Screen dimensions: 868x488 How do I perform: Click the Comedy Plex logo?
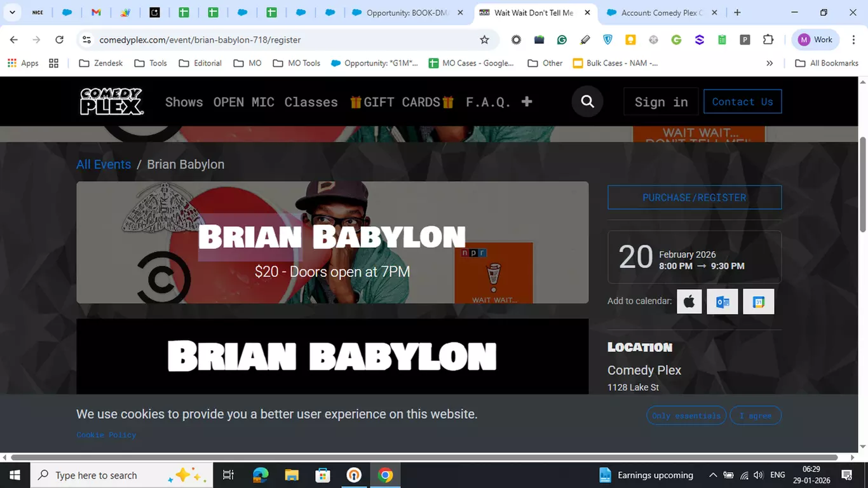point(111,101)
